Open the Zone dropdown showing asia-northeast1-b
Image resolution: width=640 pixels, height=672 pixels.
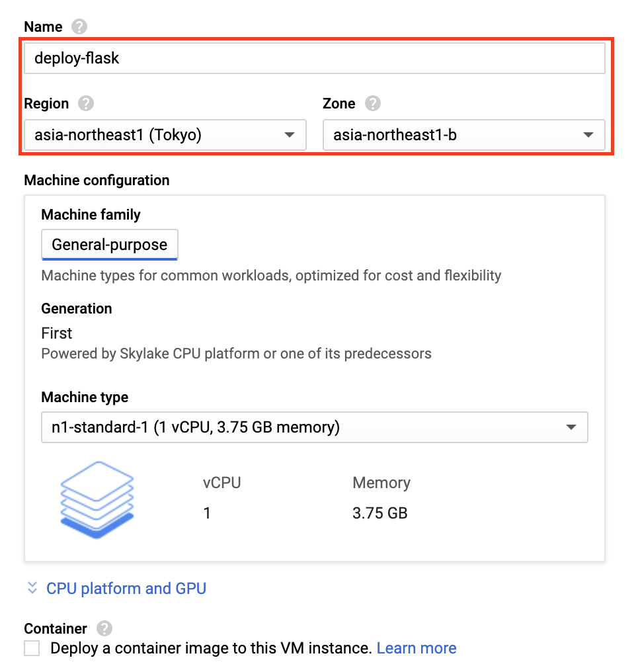click(x=464, y=135)
